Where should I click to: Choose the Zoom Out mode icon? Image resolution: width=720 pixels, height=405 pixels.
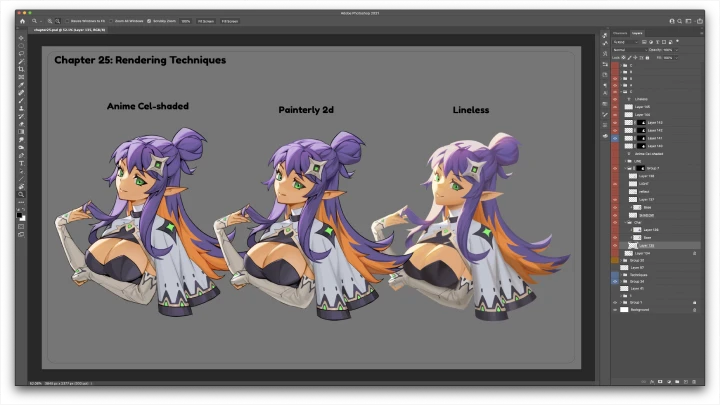point(57,21)
